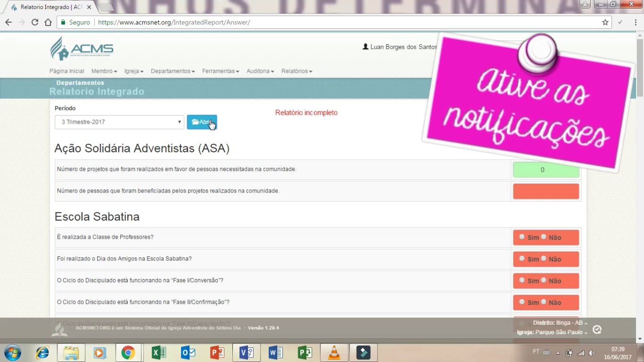Choose Não for Fase I/Conversão
Screen dimensions: 644x362
click(x=543, y=280)
